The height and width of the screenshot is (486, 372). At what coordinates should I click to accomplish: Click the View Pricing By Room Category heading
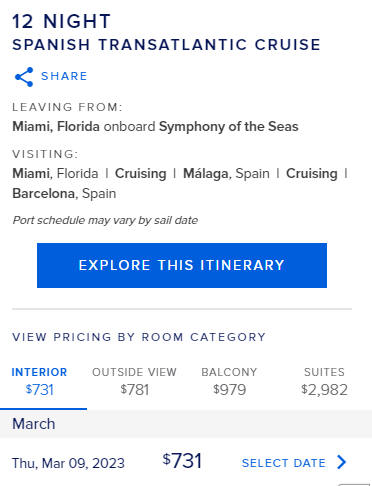click(139, 337)
